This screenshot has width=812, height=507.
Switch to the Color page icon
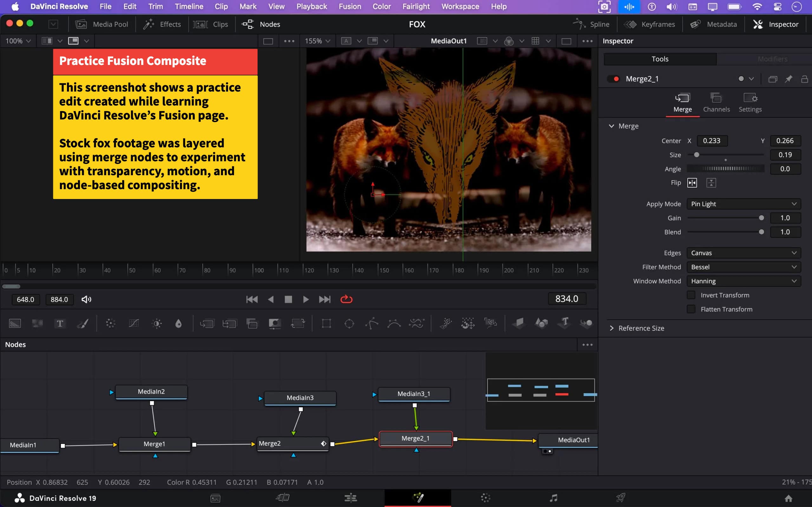tap(485, 498)
